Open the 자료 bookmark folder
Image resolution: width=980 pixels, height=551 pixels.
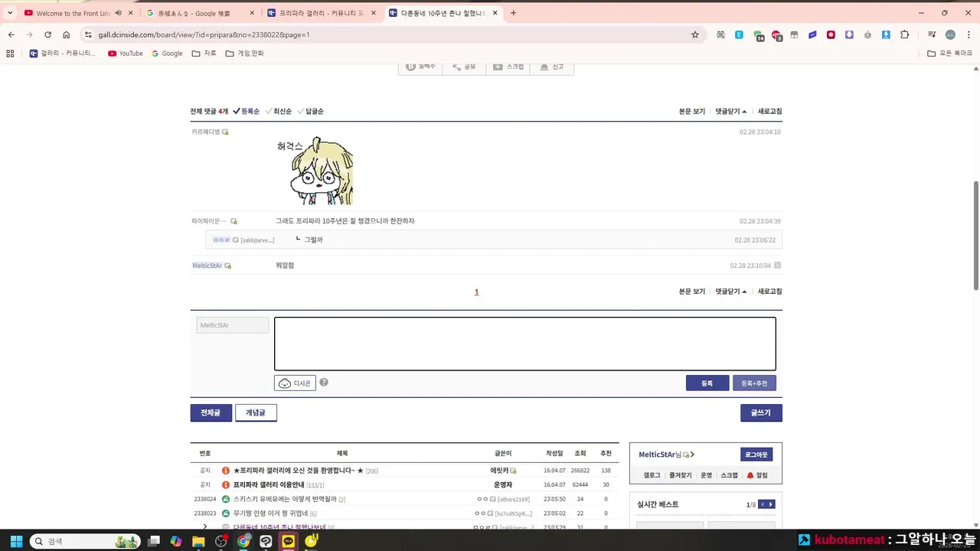click(204, 54)
